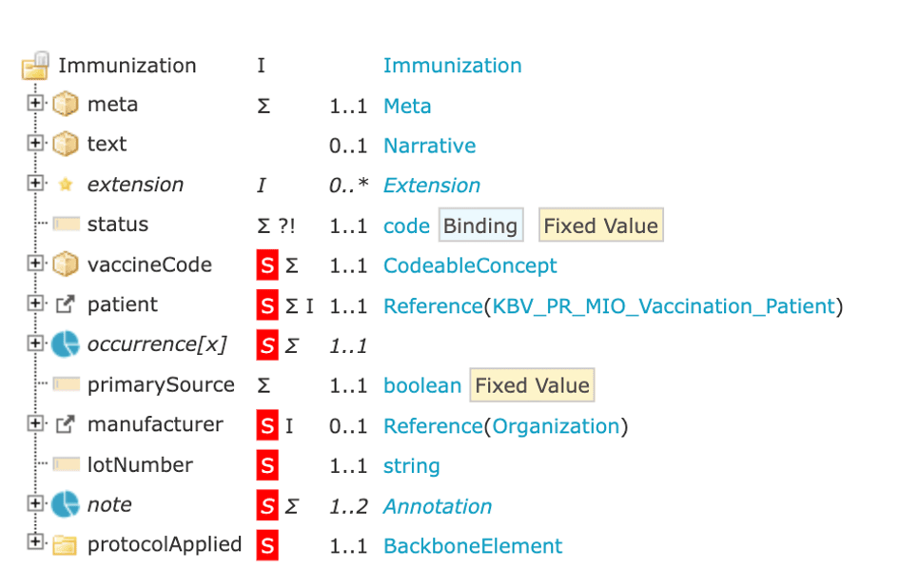Click the Fixed Value badge for primarySource
This screenshot has width=899, height=588.
[532, 385]
